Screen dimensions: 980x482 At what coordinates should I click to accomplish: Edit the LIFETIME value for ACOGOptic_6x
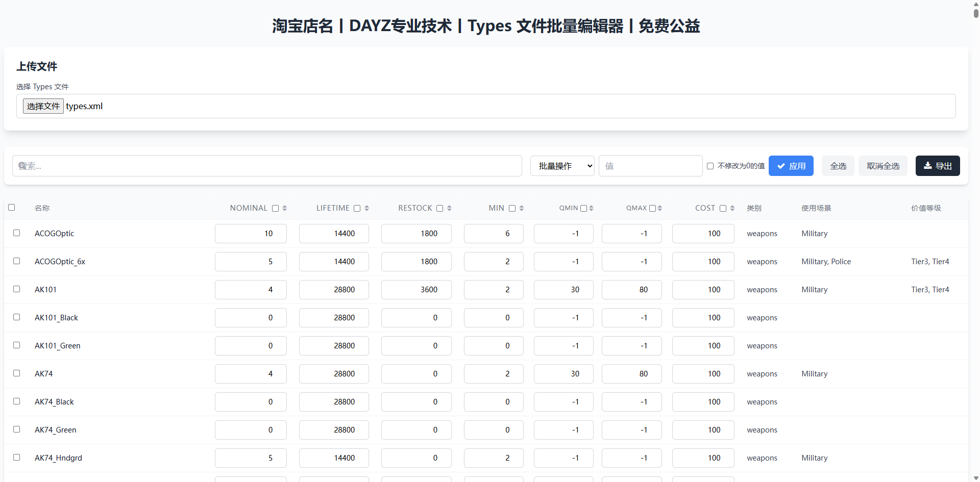(334, 262)
